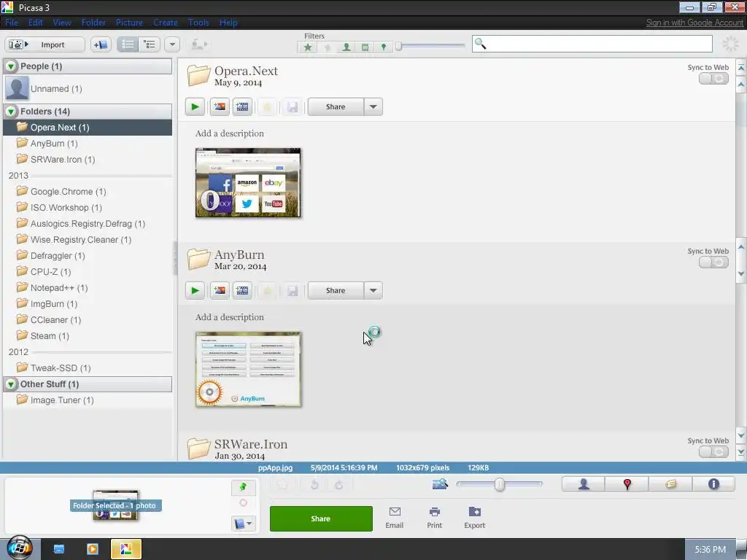Click the green Share button
Image resolution: width=747 pixels, height=560 pixels.
321,518
